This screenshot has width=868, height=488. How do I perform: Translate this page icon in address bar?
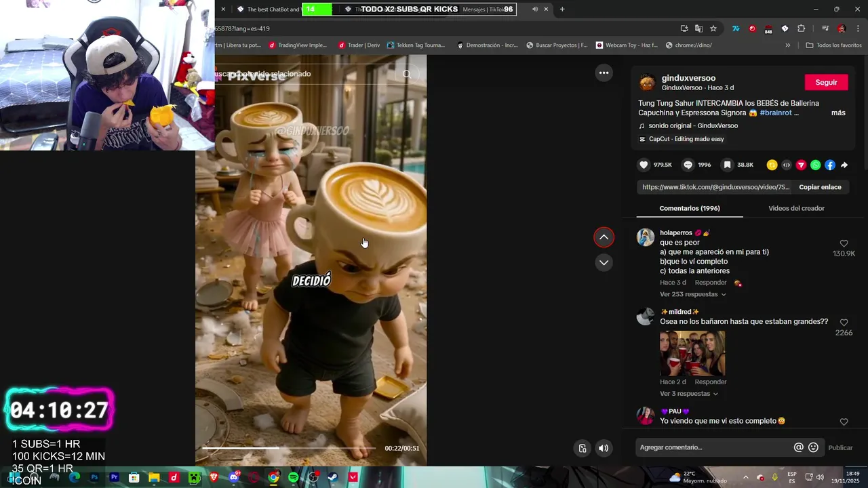[x=698, y=28]
